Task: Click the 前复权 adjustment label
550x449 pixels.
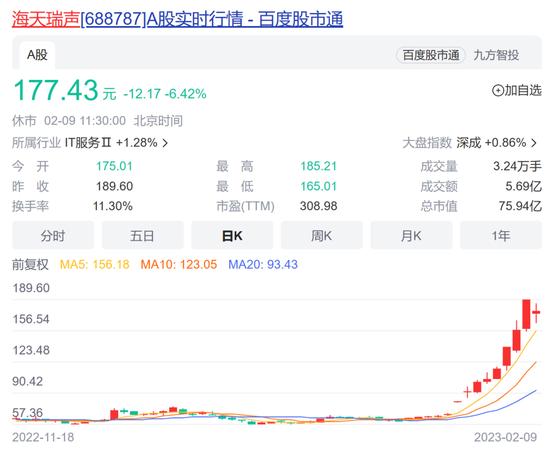Action: (30, 264)
